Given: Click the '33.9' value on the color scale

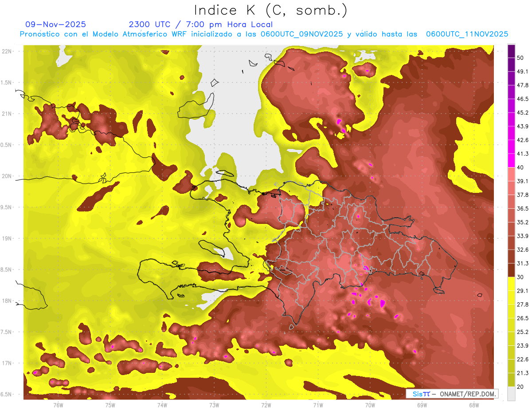Looking at the screenshot, I should tap(522, 236).
